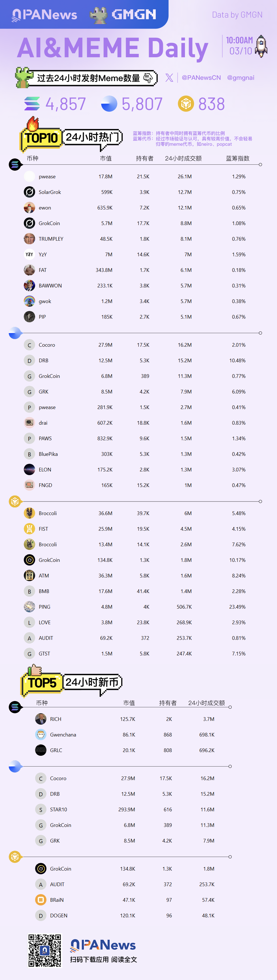Select the FIST token icon
The height and width of the screenshot is (980, 277).
click(29, 529)
